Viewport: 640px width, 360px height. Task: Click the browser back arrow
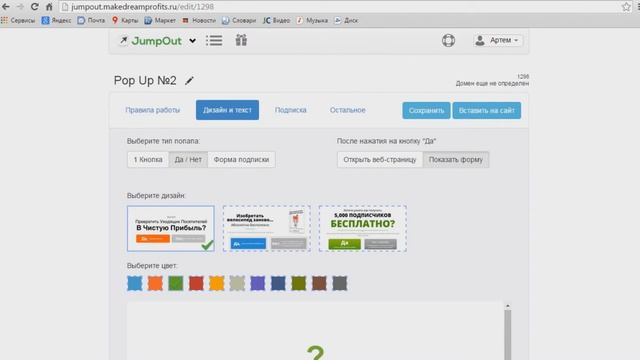tap(6, 7)
